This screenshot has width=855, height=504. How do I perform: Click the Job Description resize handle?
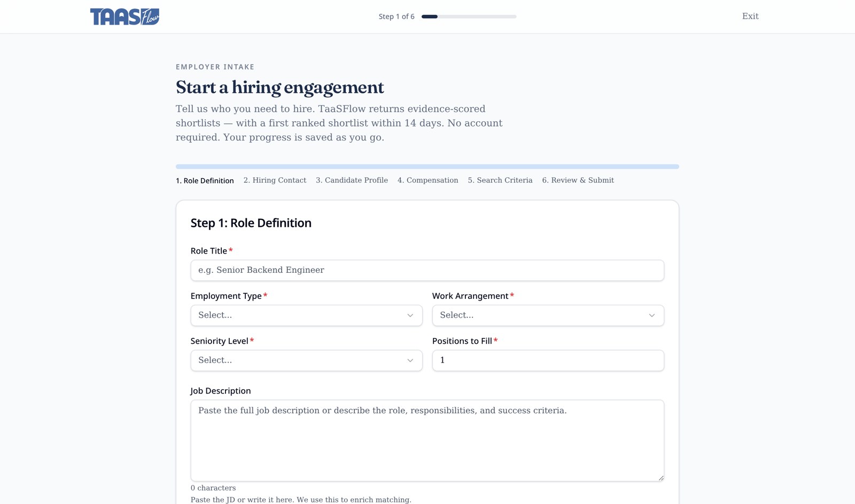(661, 478)
